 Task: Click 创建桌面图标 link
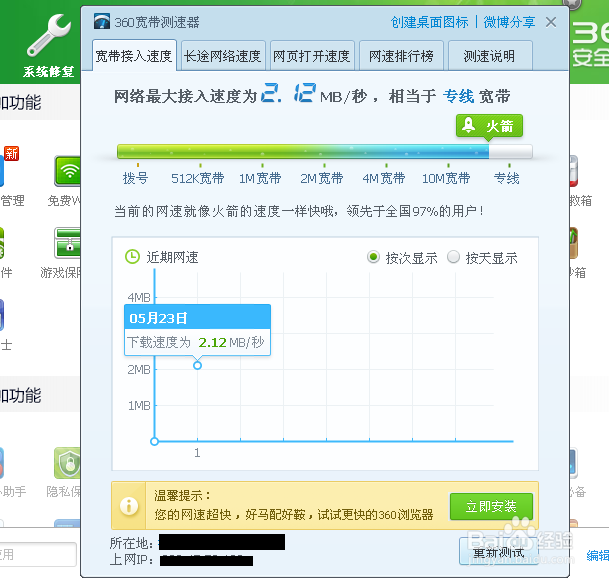(x=429, y=22)
